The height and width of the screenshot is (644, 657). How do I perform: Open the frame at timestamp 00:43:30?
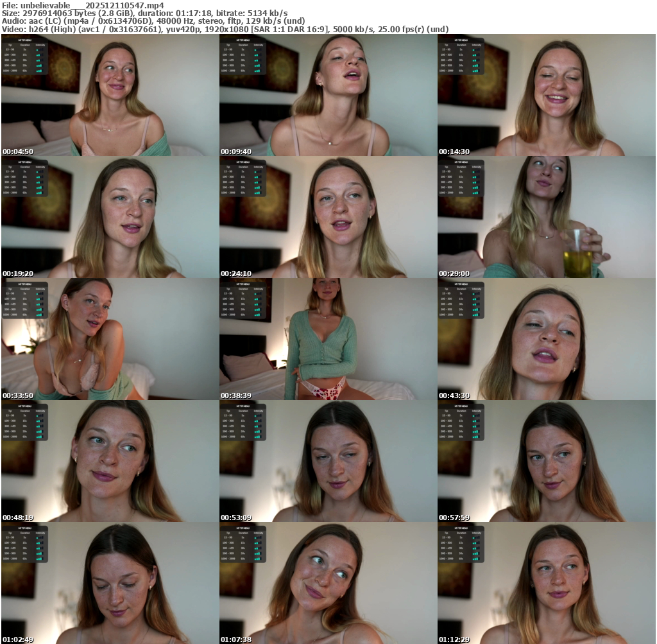point(547,339)
